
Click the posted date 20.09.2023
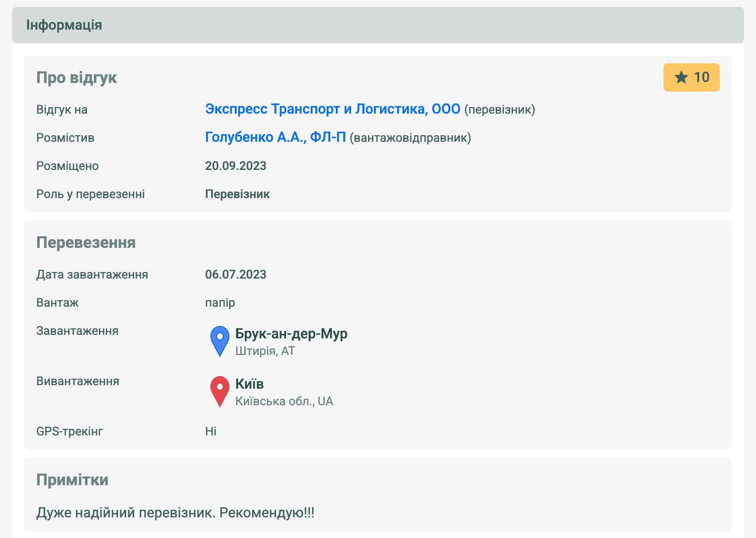pos(235,166)
